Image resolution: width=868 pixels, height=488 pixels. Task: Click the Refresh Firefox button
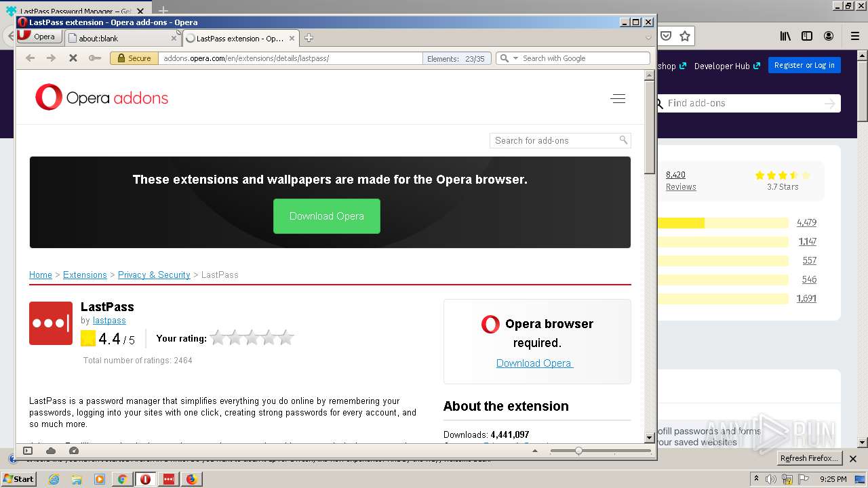pos(809,458)
